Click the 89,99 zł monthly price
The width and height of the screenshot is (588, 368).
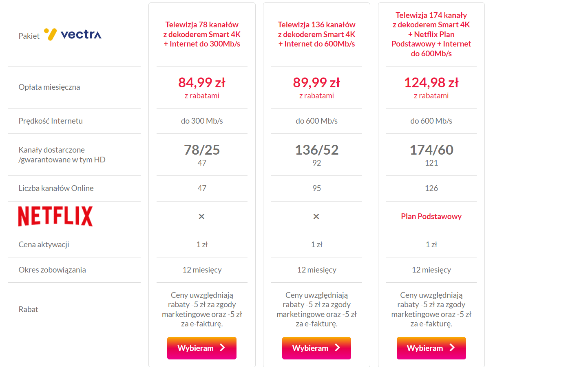pos(316,83)
